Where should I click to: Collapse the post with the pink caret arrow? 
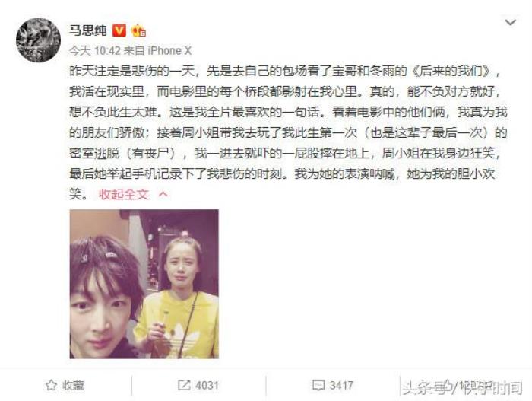coord(163,194)
